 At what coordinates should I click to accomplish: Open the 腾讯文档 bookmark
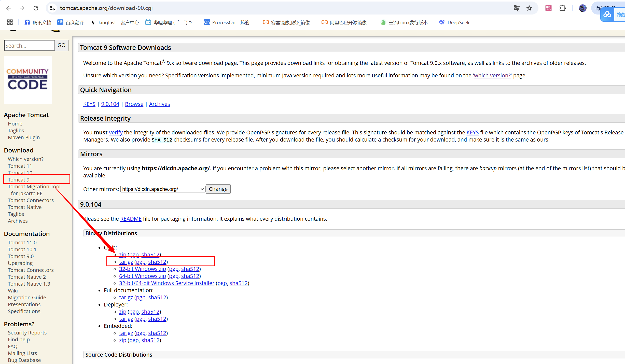[38, 22]
